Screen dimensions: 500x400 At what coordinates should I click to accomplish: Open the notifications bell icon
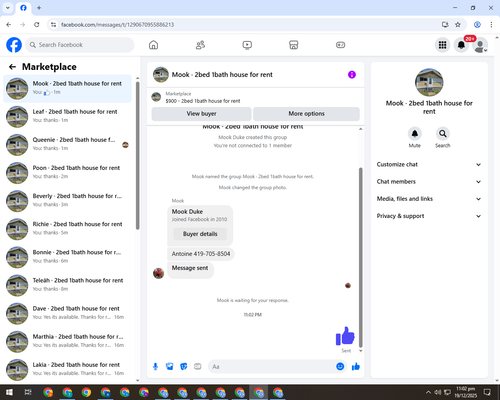point(461,45)
